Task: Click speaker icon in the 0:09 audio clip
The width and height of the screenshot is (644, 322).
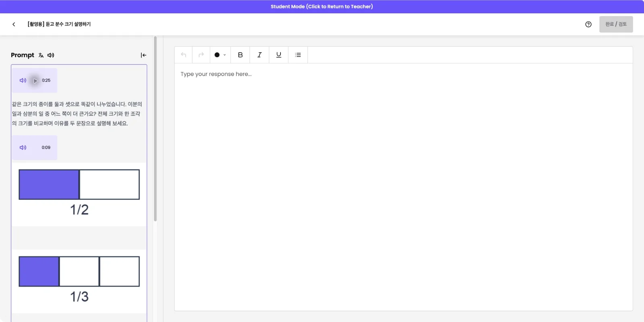Action: click(23, 148)
